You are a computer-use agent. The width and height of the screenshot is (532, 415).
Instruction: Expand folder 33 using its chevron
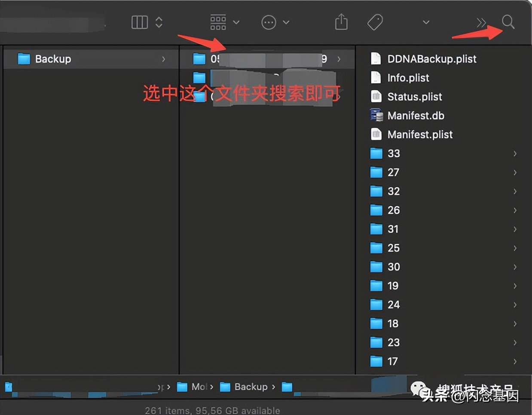click(515, 153)
